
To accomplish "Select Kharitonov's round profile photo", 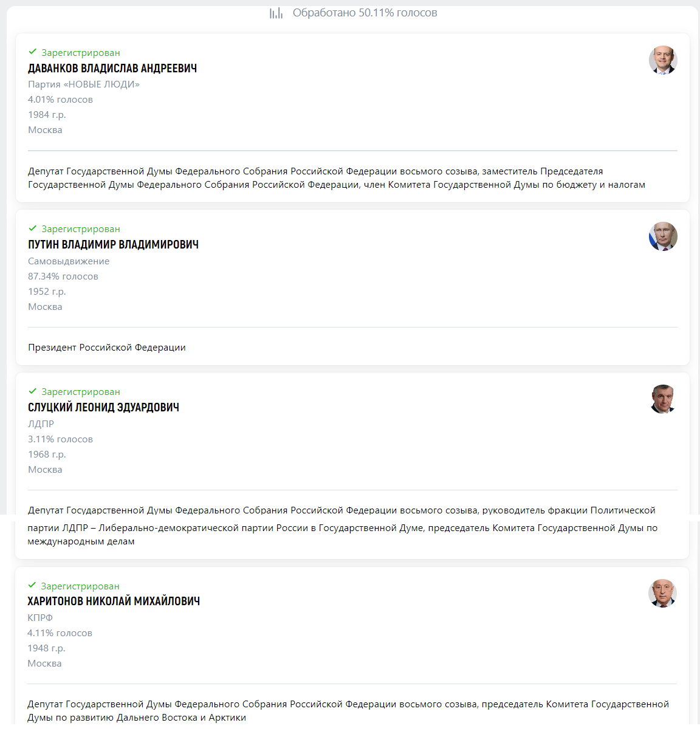I will 662,594.
